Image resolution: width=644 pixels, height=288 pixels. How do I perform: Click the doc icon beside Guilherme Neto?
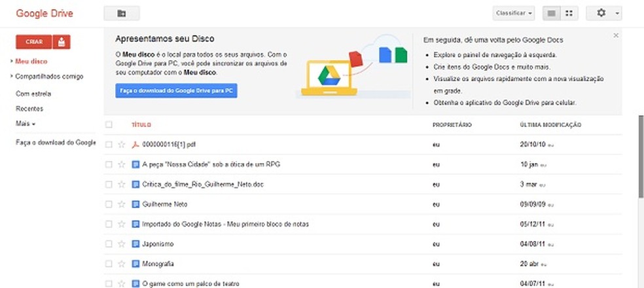click(135, 204)
